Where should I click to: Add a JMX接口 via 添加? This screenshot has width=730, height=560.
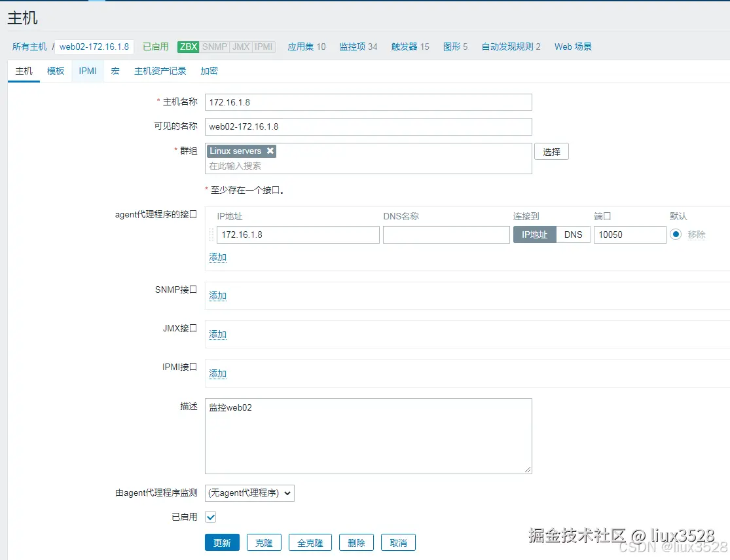point(217,335)
